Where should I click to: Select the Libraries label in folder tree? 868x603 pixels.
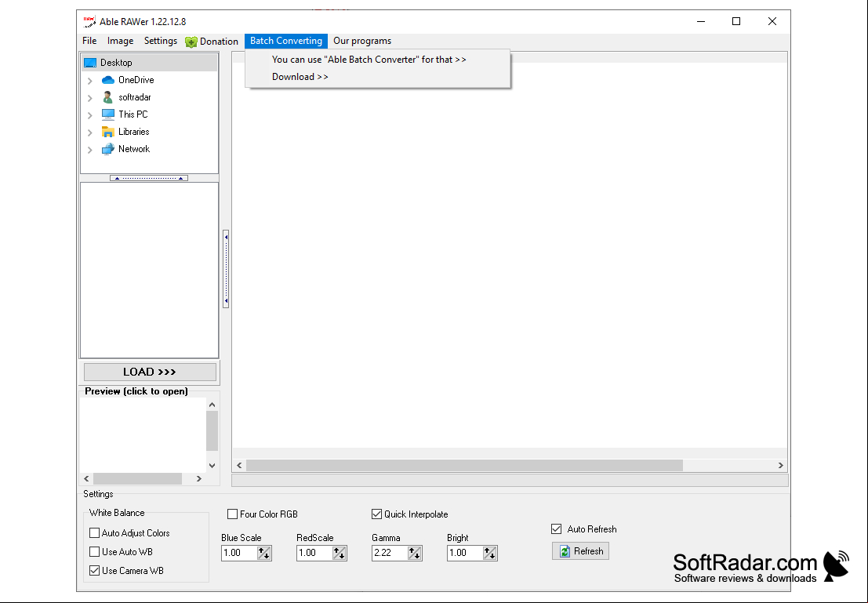coord(134,132)
